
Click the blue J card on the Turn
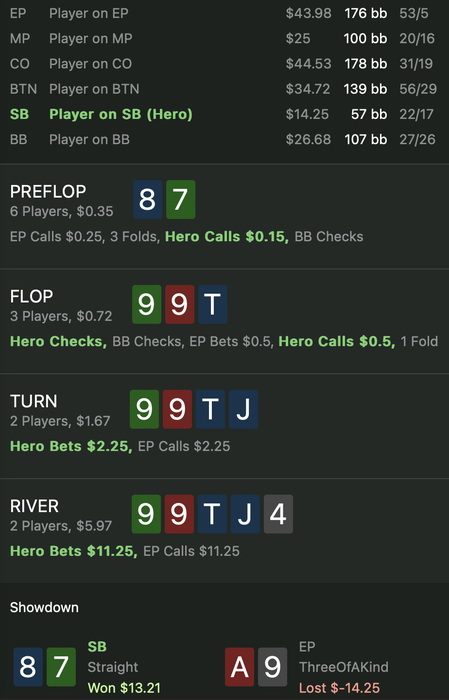[243, 409]
